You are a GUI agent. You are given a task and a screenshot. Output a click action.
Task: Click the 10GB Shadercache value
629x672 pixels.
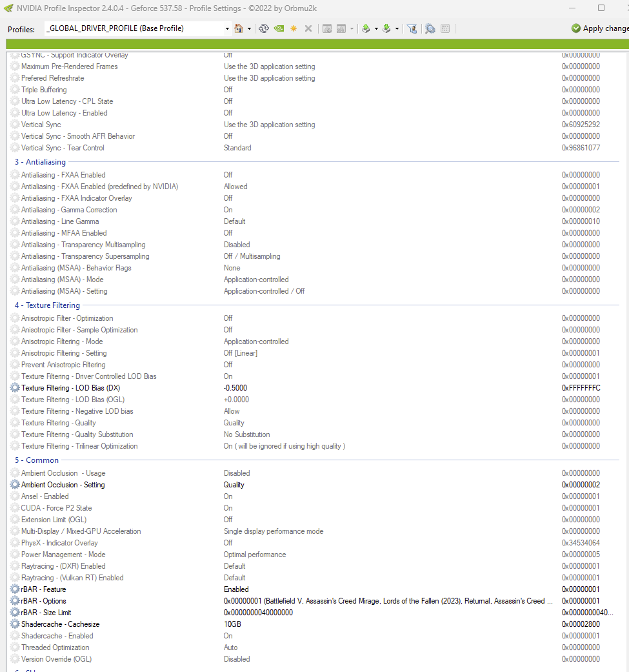click(232, 624)
